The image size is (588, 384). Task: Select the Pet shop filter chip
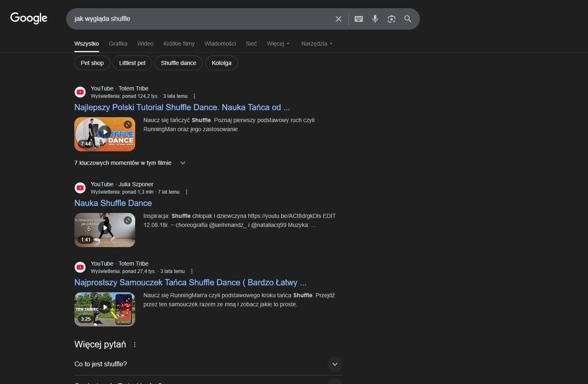point(92,63)
